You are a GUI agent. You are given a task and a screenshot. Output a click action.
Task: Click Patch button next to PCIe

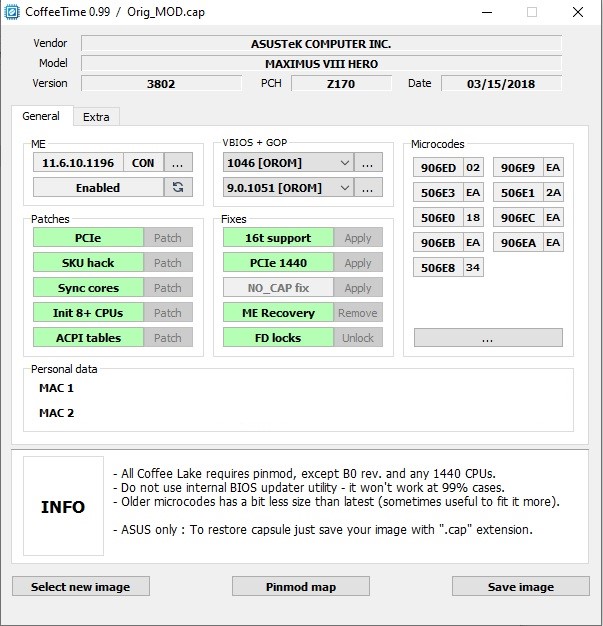pyautogui.click(x=168, y=238)
